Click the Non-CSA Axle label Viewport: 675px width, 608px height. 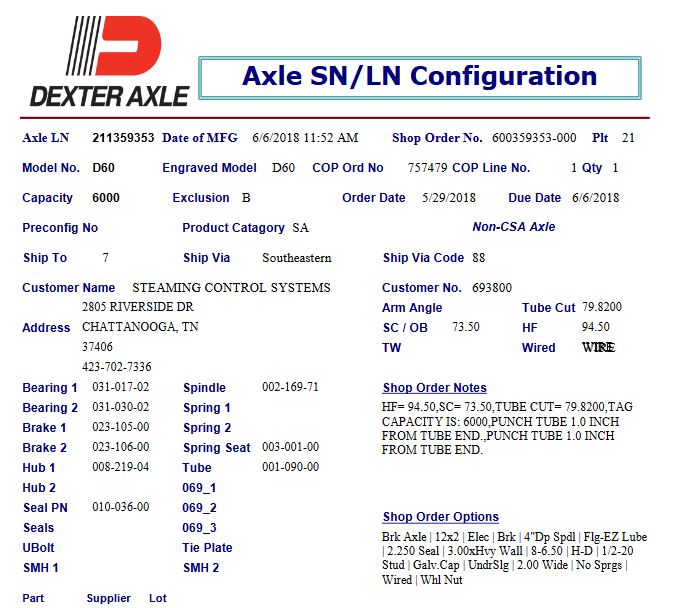click(513, 227)
